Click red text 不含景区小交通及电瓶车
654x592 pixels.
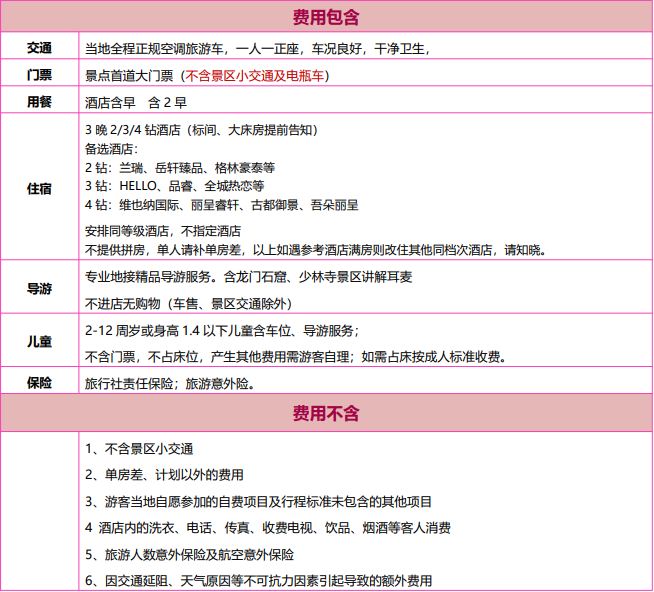254,76
